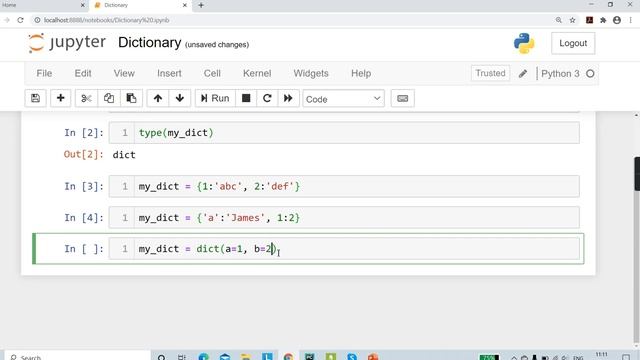Open Chrome from the Windows taskbar
The width and height of the screenshot is (640, 360).
289,357
